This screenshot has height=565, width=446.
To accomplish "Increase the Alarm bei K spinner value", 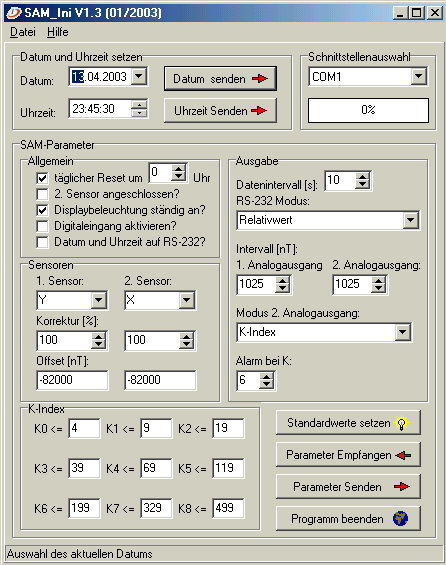I will point(267,377).
